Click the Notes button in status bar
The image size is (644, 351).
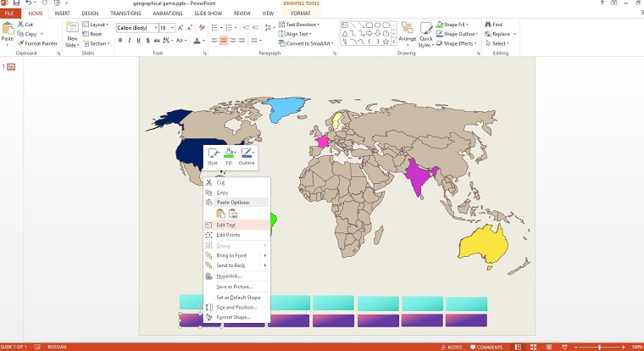coord(451,347)
